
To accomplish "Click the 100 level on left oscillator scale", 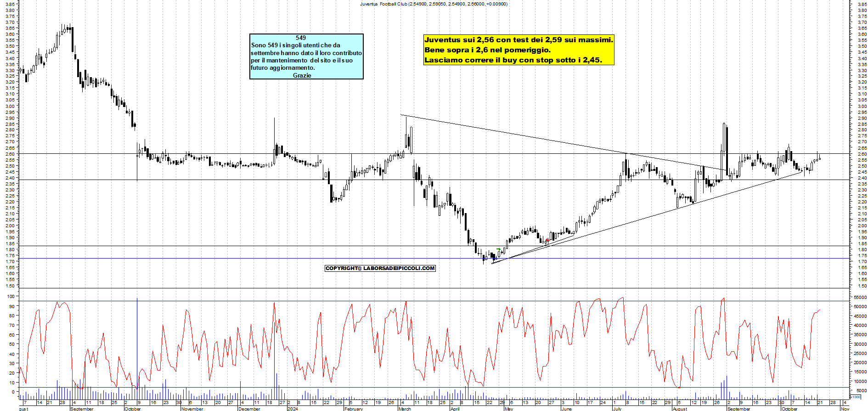I will 11,297.
